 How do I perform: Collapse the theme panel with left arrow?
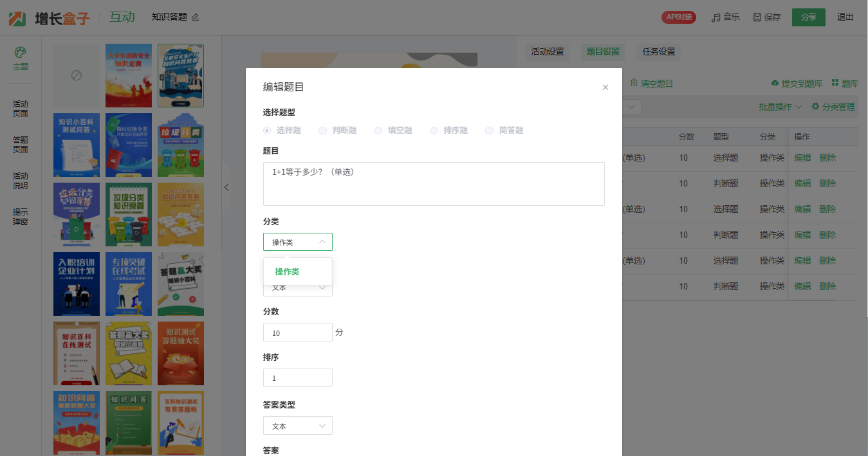click(226, 187)
